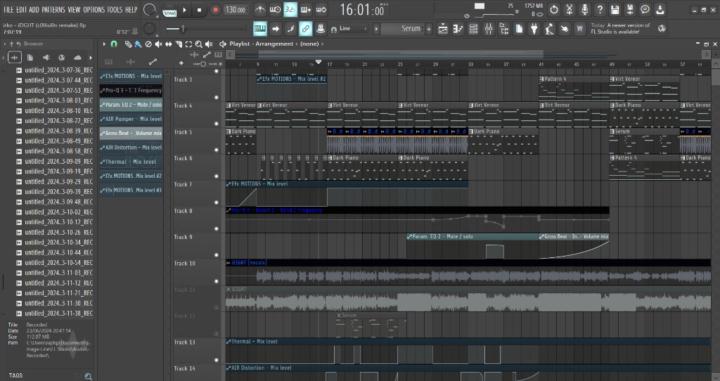This screenshot has height=381, width=720.
Task: Stop playback with the stop button
Action: coord(199,10)
